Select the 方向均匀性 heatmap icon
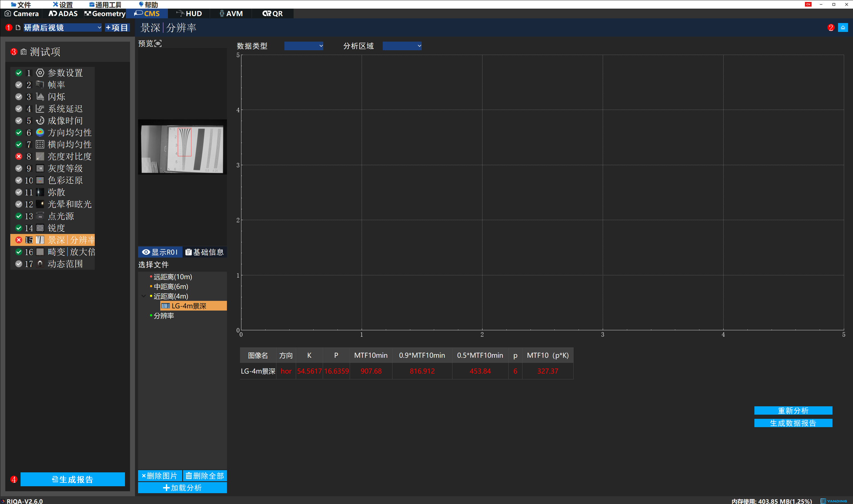853x504 pixels. (40, 132)
